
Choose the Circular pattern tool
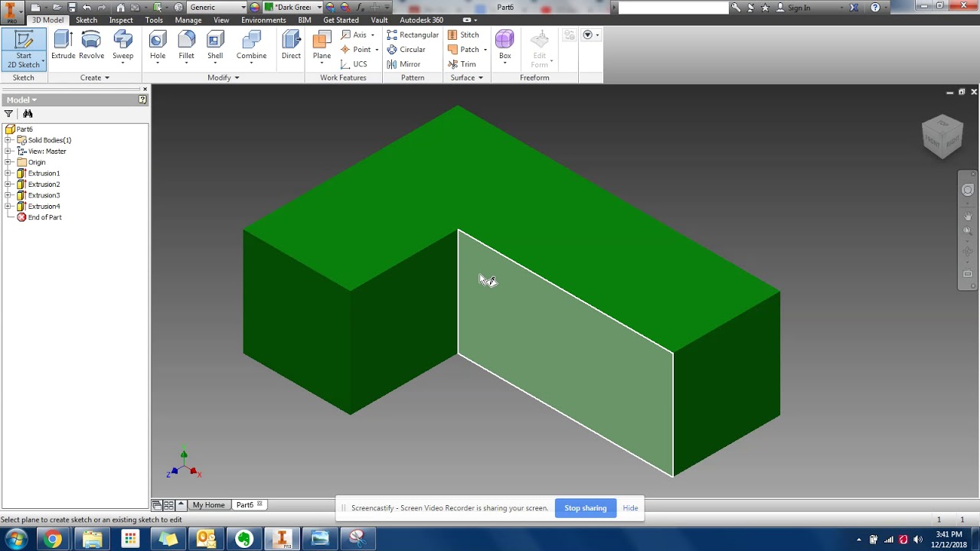406,50
